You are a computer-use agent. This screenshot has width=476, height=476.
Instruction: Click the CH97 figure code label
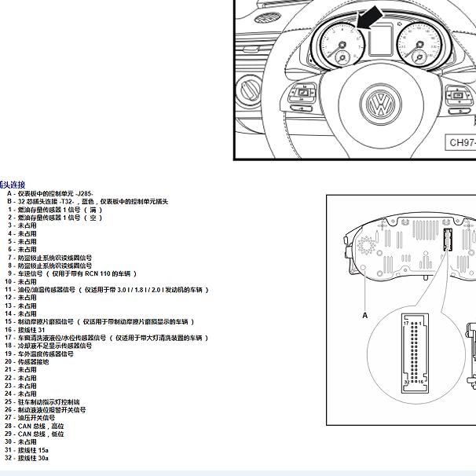pos(461,142)
